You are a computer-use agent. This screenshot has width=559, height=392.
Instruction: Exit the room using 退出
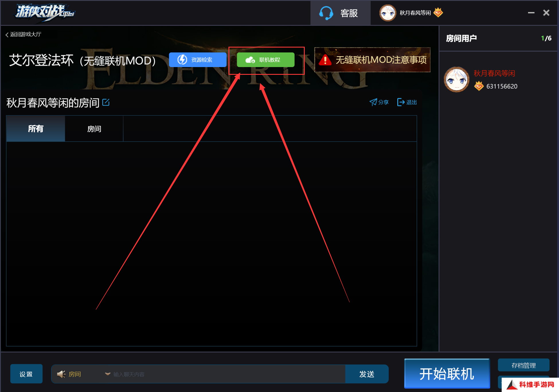(x=407, y=102)
